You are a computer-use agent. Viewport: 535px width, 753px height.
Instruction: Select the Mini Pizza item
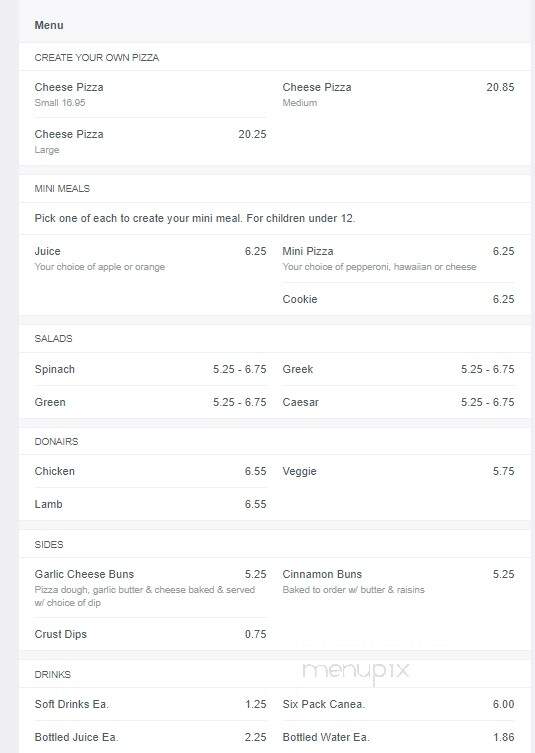(x=398, y=258)
